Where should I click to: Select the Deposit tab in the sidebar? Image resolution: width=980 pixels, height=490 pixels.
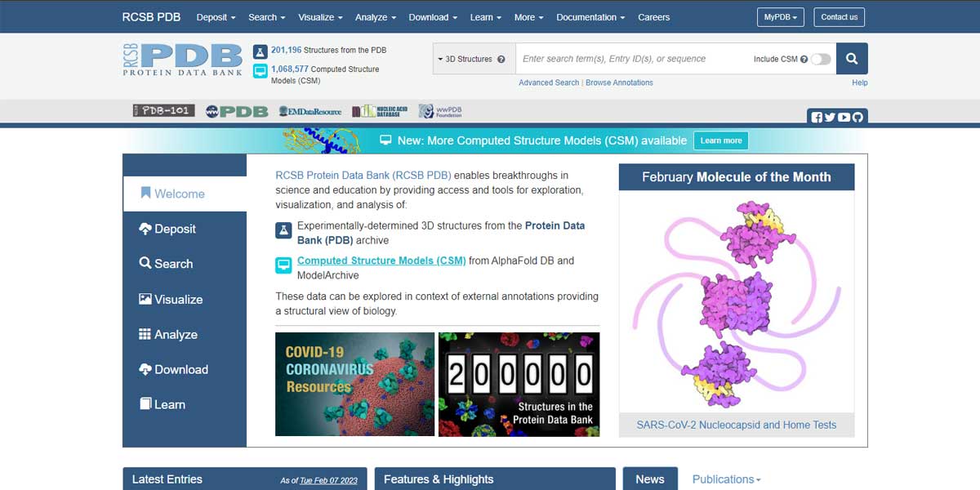click(184, 229)
